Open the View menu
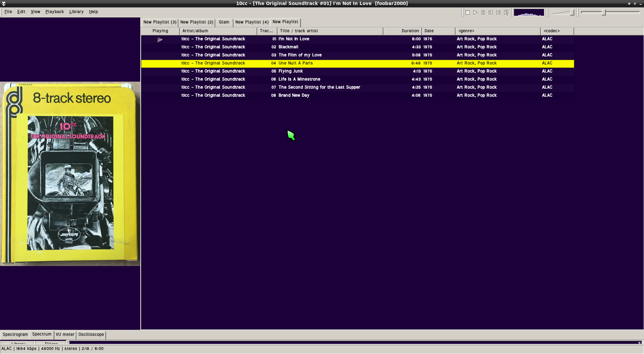Image resolution: width=644 pixels, height=354 pixels. 35,12
